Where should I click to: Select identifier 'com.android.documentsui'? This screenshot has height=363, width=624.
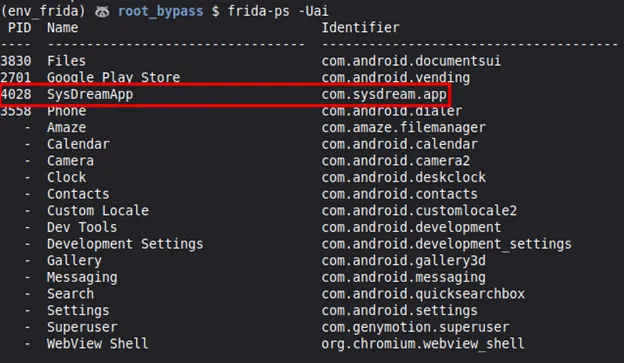coord(411,61)
